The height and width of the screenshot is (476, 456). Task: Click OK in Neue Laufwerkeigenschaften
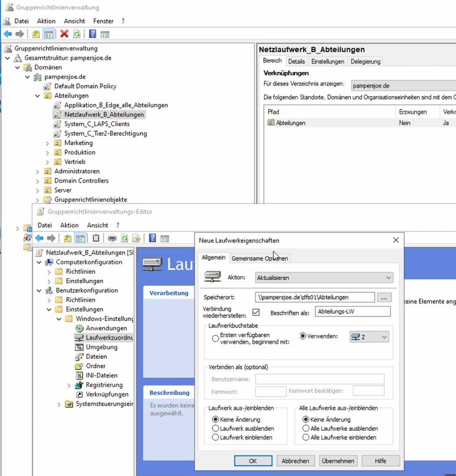pos(253,461)
